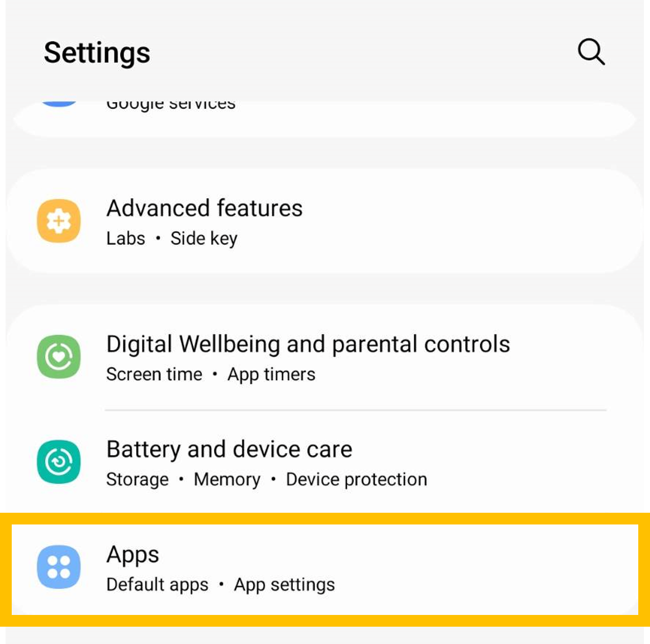Tap the search magnifier icon
The width and height of the screenshot is (650, 644).
click(591, 52)
